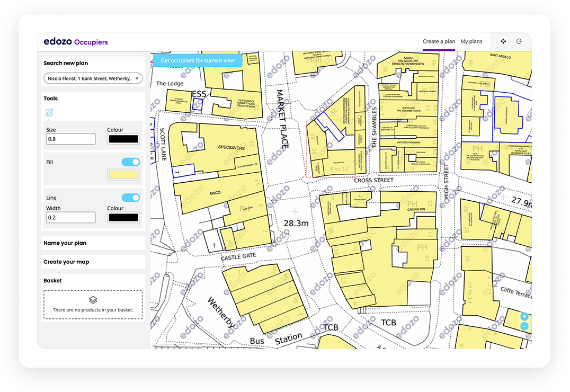Click the M&CO building on the map

pos(215,193)
